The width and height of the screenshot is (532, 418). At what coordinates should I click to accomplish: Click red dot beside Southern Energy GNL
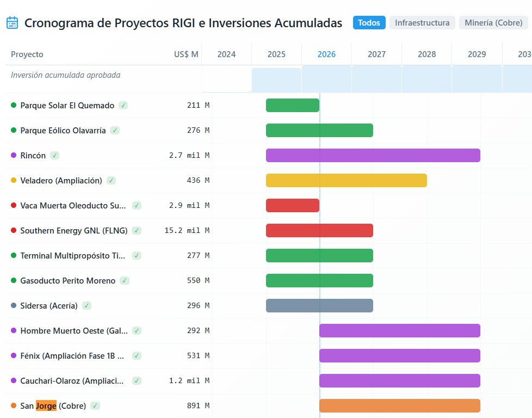(14, 230)
